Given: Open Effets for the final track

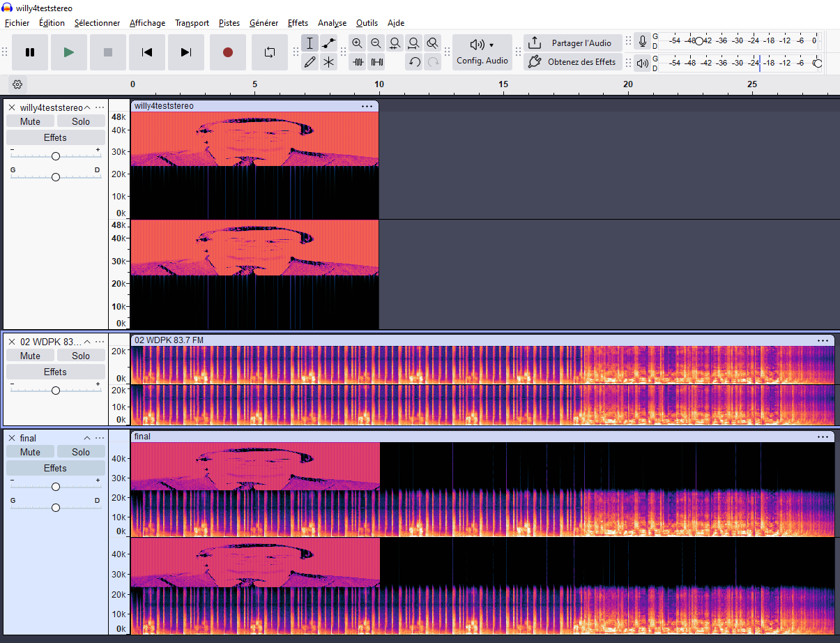Looking at the screenshot, I should [x=55, y=468].
